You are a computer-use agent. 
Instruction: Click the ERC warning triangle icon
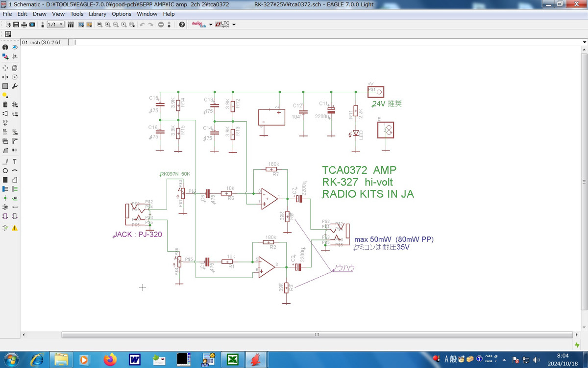(x=15, y=228)
